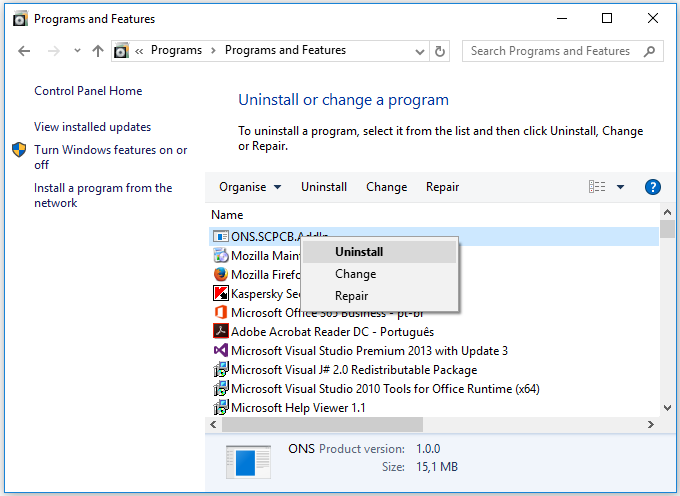Select Adobe Acrobat Reader DC - Português
The height and width of the screenshot is (496, 680).
point(332,332)
